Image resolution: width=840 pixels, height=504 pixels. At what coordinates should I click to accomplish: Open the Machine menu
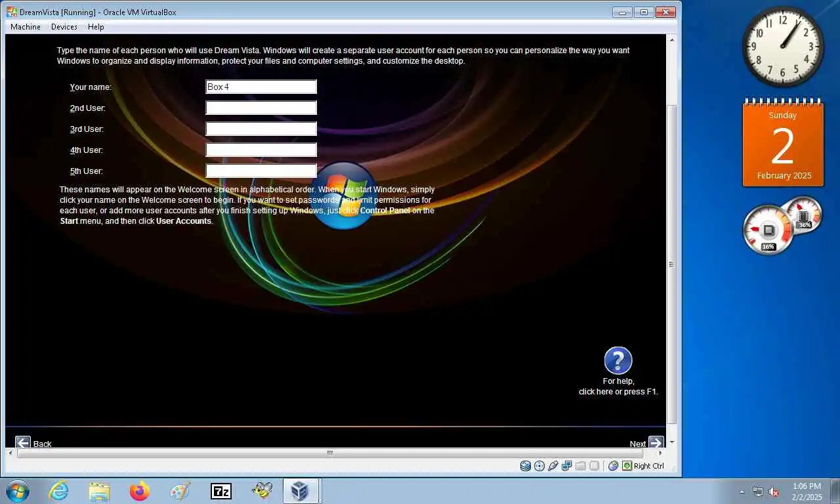point(26,27)
